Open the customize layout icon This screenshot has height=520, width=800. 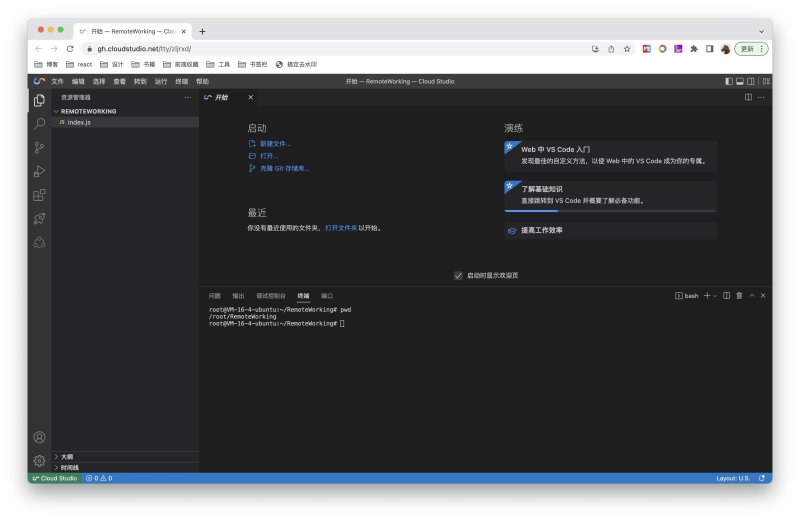point(766,81)
